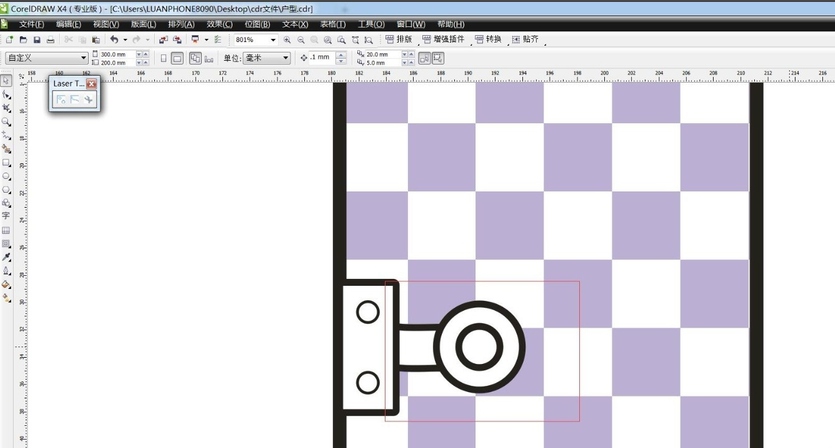This screenshot has height=448, width=835.
Task: Select the Zoom tool in the toolbox
Action: pyautogui.click(x=7, y=121)
